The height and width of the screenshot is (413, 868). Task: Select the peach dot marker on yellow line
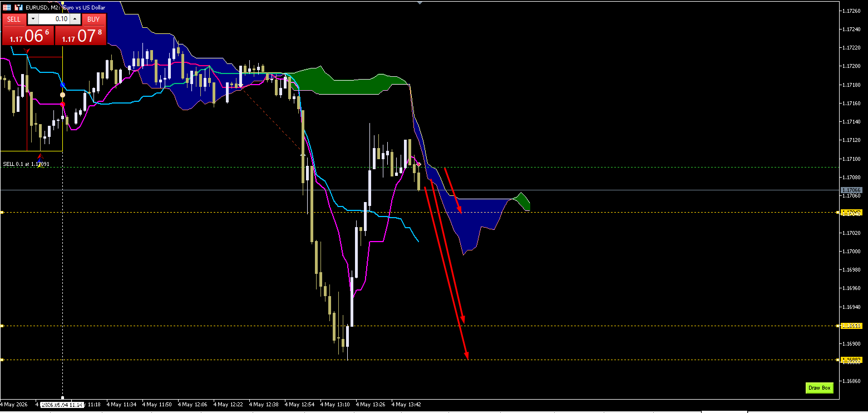click(62, 95)
